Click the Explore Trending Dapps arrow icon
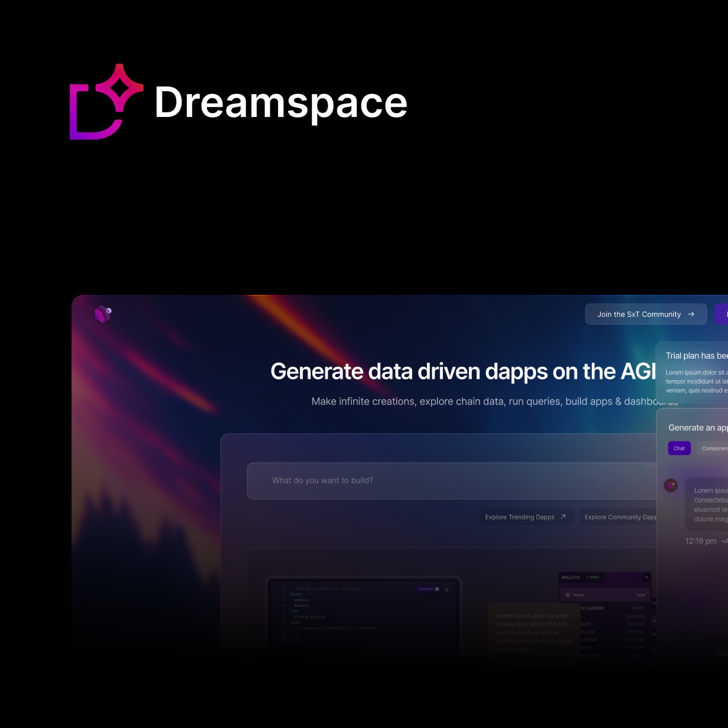This screenshot has width=728, height=728. click(x=563, y=516)
